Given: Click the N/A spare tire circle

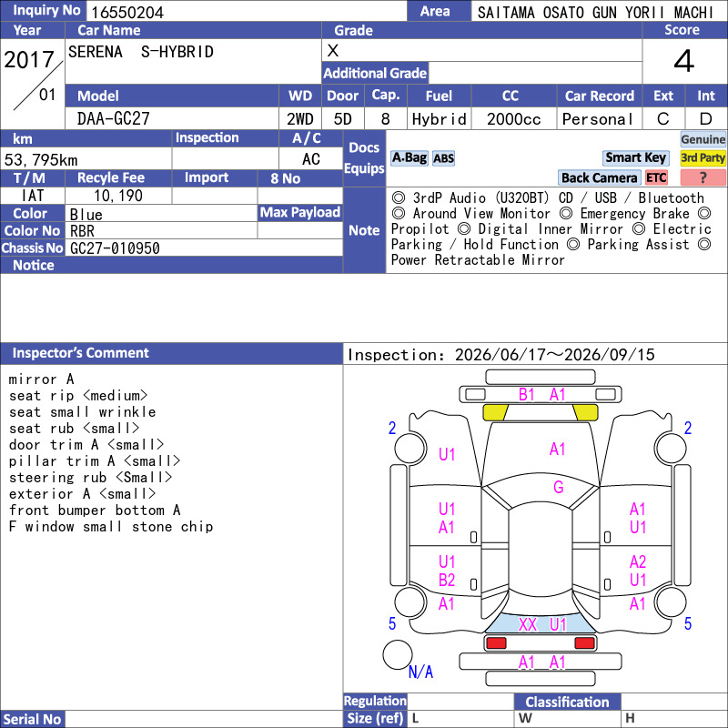Looking at the screenshot, I should (x=398, y=654).
